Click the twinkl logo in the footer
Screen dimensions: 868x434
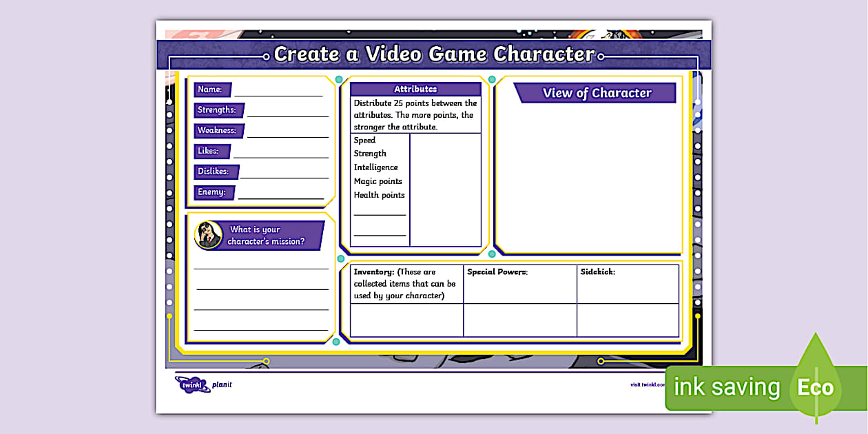pyautogui.click(x=192, y=384)
